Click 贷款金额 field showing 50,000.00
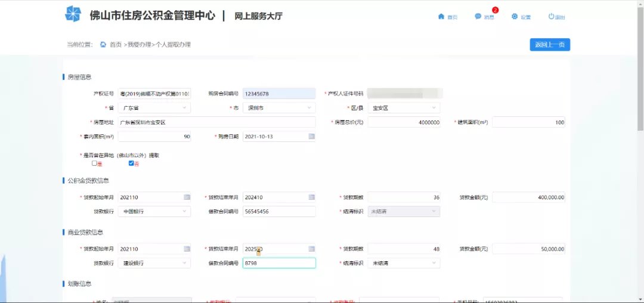The height and width of the screenshot is (303, 644). 528,249
